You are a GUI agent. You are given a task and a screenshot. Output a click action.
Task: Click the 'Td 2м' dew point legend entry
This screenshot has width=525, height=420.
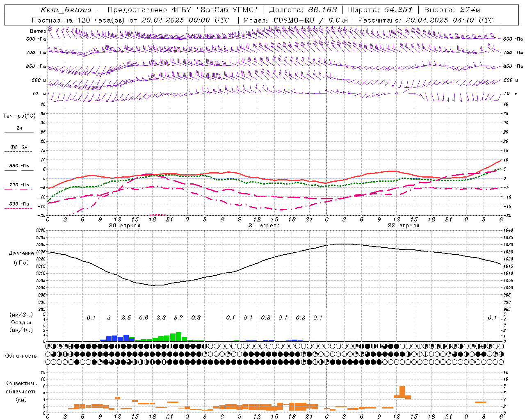(19, 147)
